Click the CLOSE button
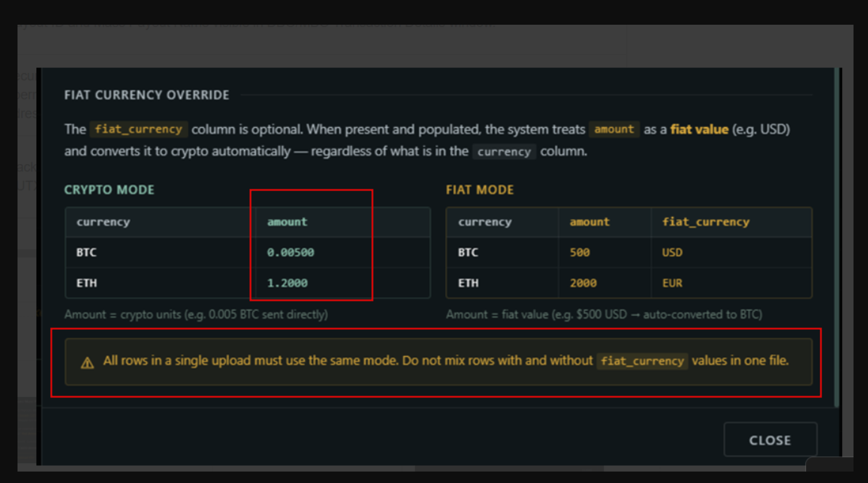868x483 pixels. [770, 440]
